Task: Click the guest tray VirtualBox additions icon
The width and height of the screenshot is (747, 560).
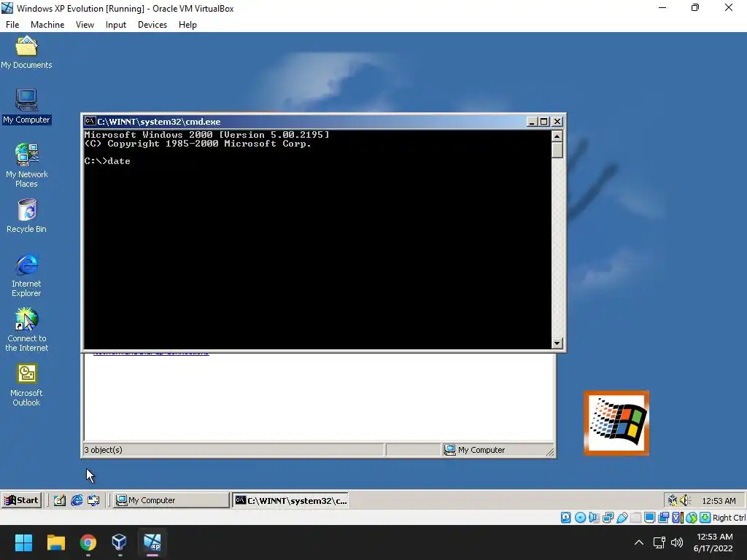Action: (672, 500)
